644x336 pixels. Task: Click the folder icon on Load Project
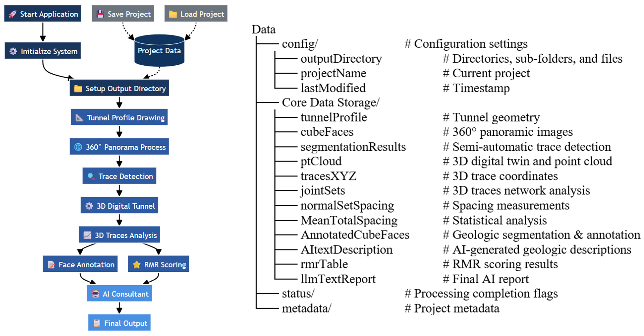click(x=173, y=14)
